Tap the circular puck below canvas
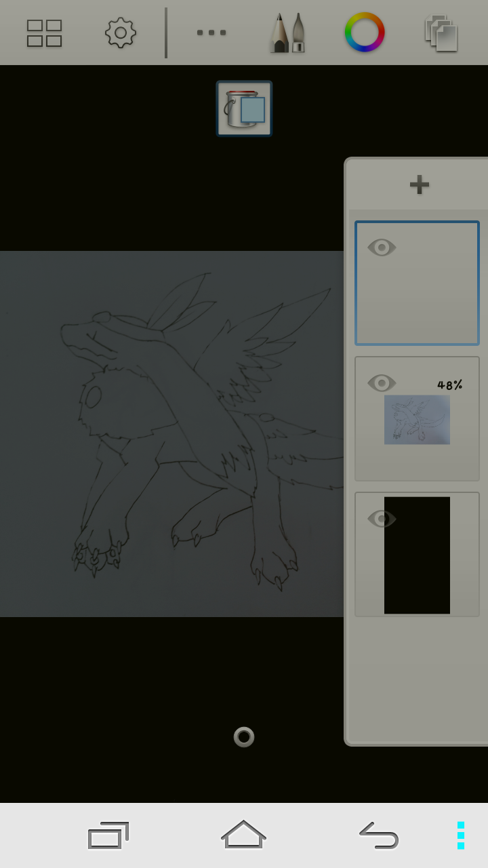 point(244,737)
